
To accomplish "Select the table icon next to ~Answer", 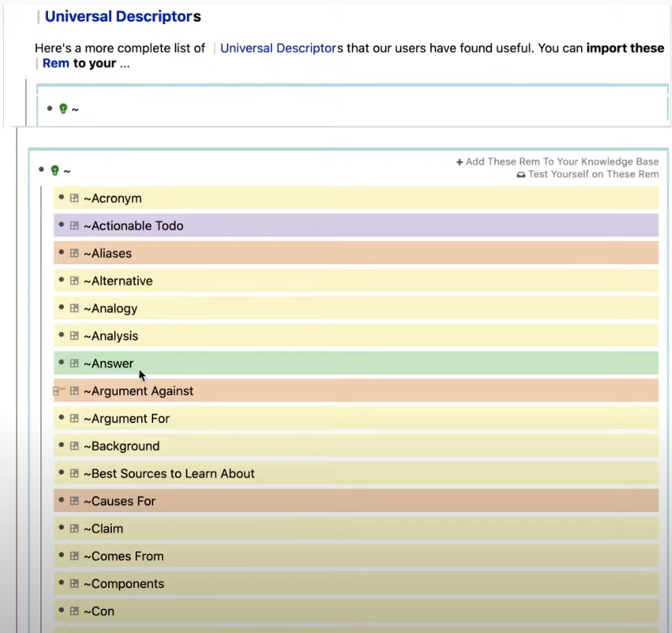I will pos(74,363).
